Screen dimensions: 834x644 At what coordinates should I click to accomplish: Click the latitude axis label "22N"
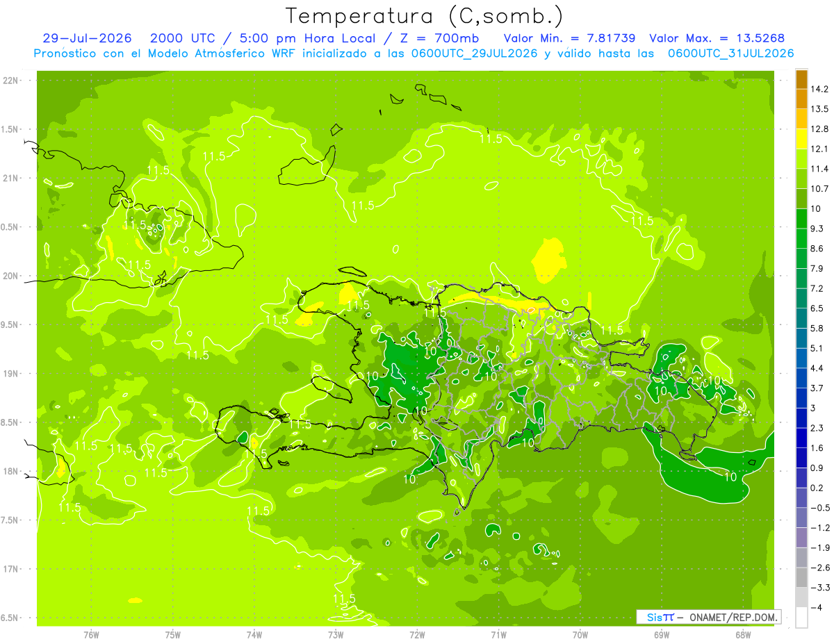pos(11,81)
